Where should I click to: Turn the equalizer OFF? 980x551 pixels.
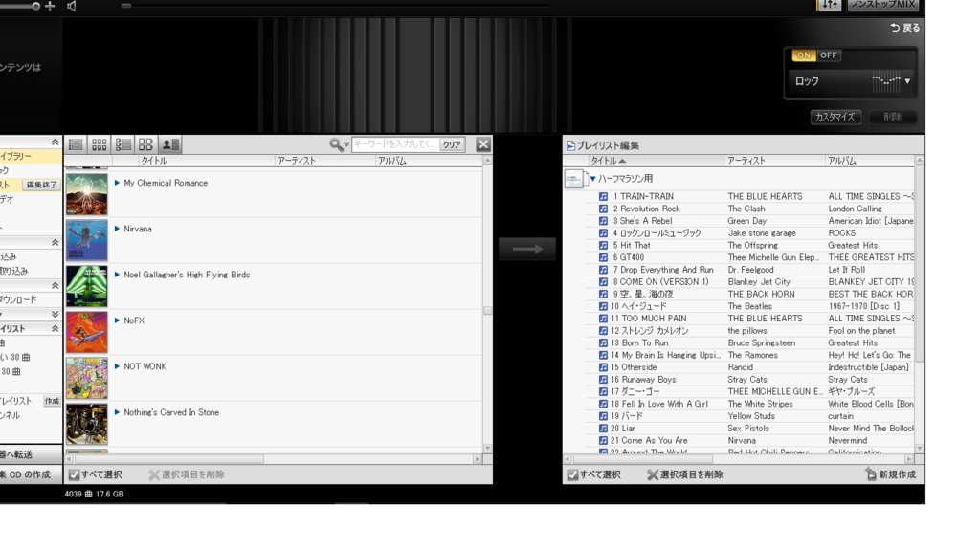(x=828, y=55)
